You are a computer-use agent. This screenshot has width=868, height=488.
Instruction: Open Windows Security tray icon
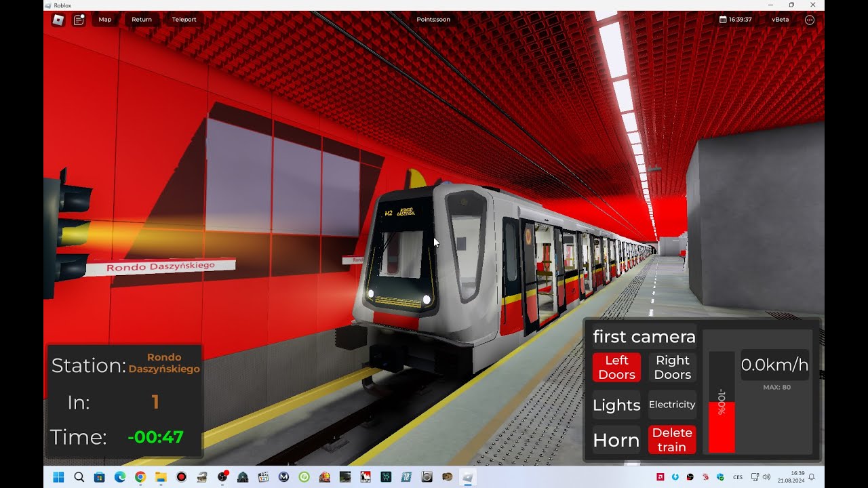click(x=720, y=477)
